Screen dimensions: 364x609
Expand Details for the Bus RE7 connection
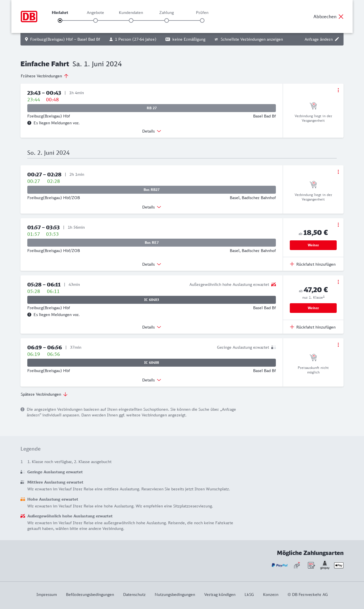click(152, 264)
